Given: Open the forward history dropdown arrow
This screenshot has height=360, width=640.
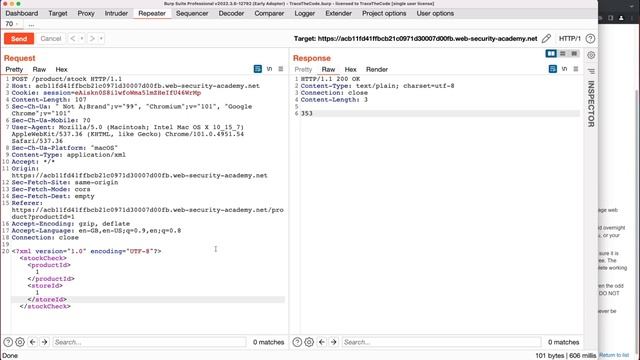Looking at the screenshot, I should click(101, 38).
